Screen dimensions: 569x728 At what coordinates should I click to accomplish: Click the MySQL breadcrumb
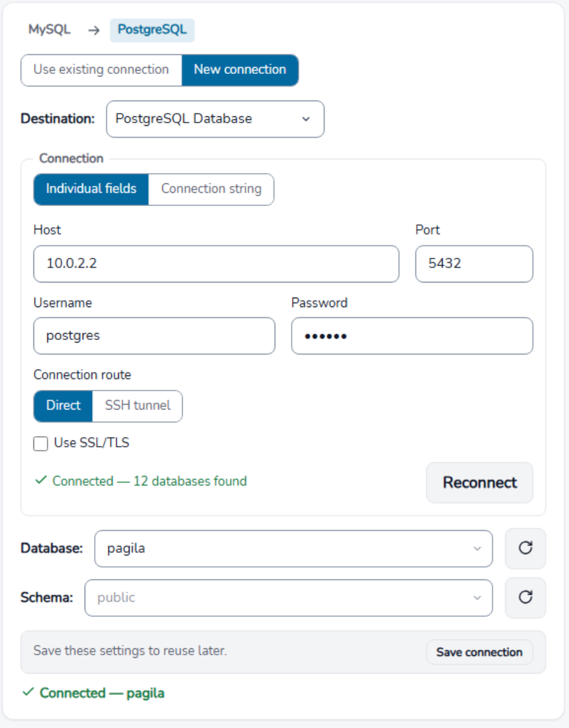coord(49,30)
